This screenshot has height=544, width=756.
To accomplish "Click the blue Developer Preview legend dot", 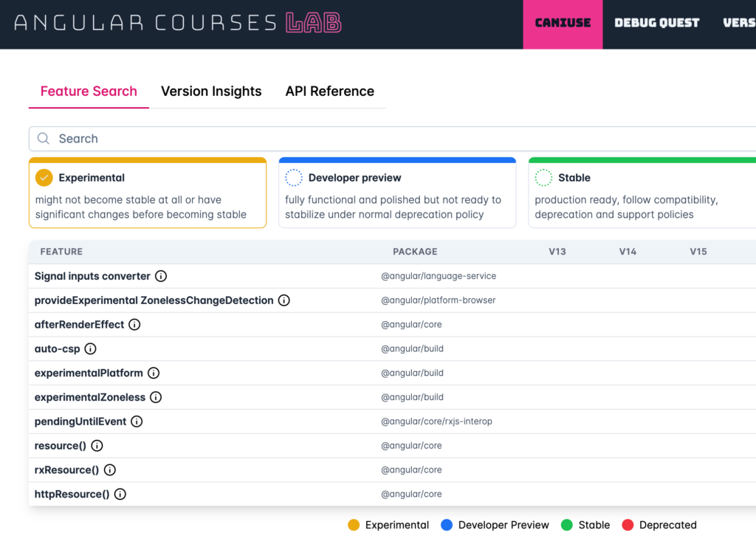I will (447, 526).
